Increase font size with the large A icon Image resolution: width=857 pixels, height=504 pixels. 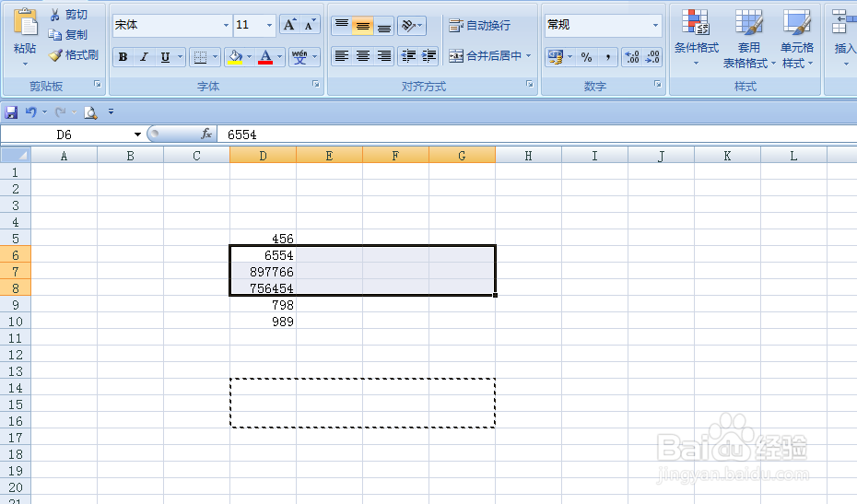289,25
